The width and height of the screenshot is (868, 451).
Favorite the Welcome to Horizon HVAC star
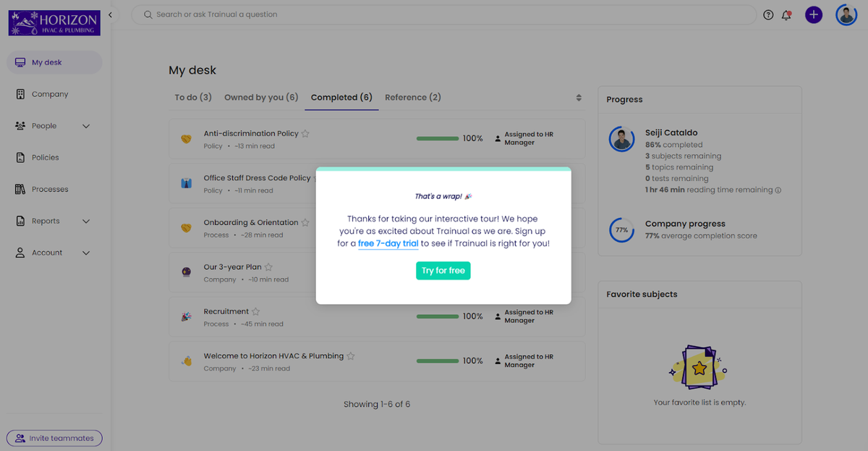click(351, 356)
